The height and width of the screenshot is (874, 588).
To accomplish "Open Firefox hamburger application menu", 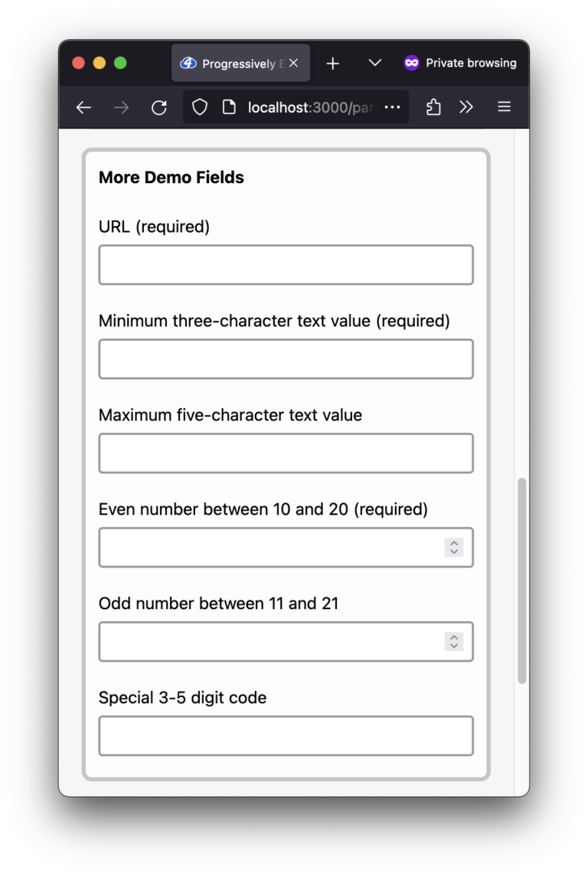I will point(504,107).
